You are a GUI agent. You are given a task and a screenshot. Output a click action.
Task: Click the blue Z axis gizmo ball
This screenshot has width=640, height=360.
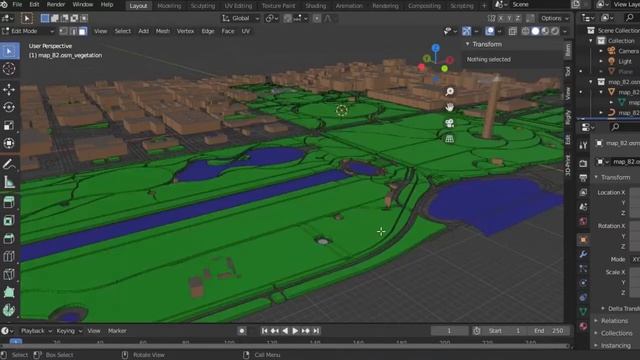click(x=436, y=48)
